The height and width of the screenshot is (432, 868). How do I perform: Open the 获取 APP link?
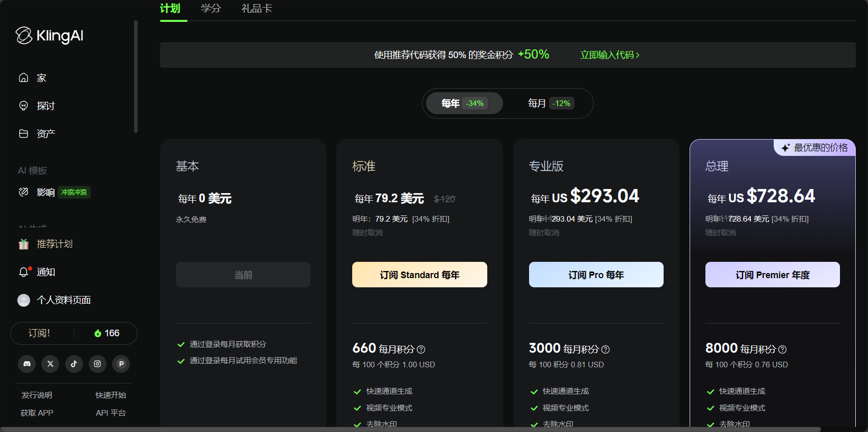37,413
